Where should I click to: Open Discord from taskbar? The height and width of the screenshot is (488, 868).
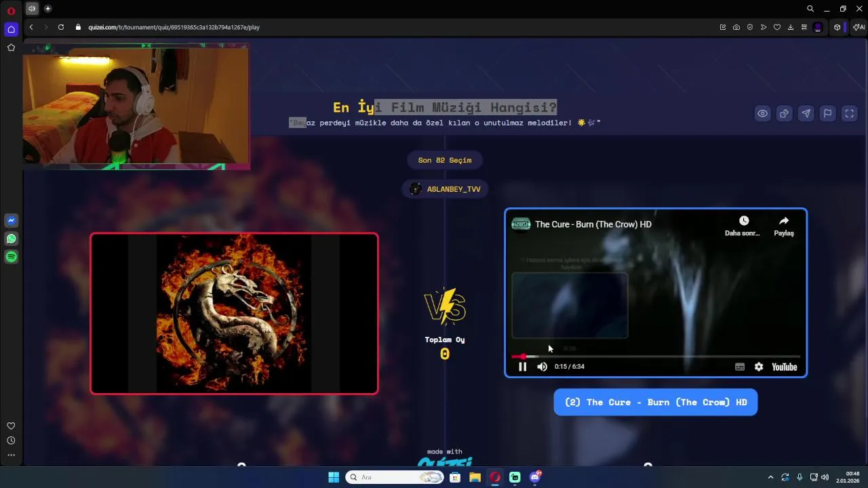tap(535, 477)
